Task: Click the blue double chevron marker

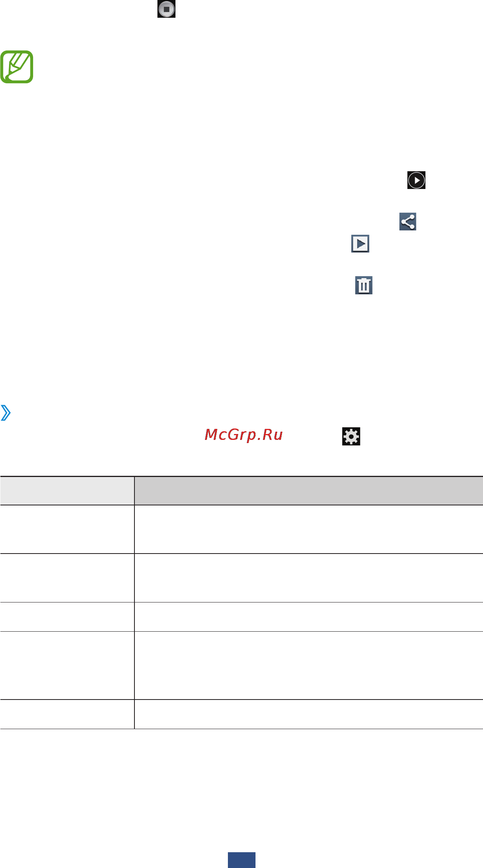Action: (6, 413)
